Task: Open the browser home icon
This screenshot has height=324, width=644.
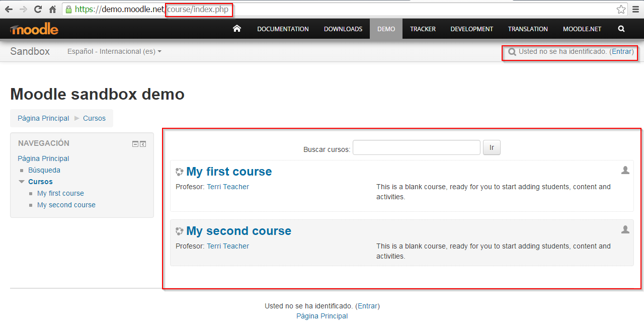Action: click(x=52, y=9)
